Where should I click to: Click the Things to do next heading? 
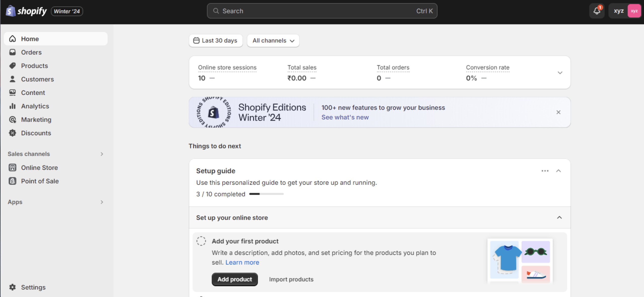pos(215,146)
